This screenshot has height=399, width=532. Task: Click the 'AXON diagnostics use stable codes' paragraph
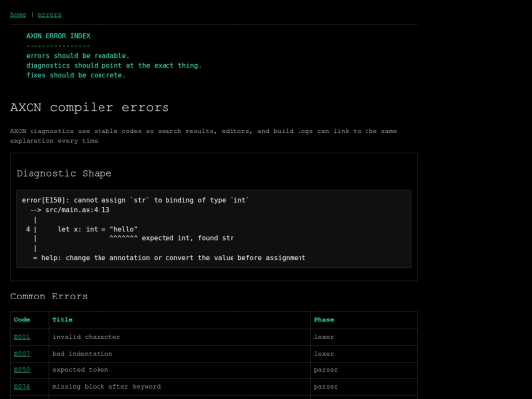(204, 136)
